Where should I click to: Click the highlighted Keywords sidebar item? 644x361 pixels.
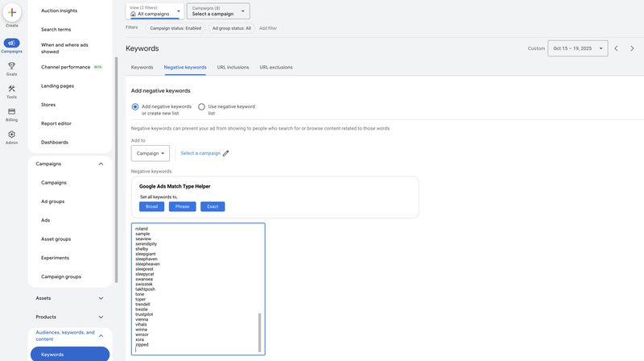pos(70,354)
